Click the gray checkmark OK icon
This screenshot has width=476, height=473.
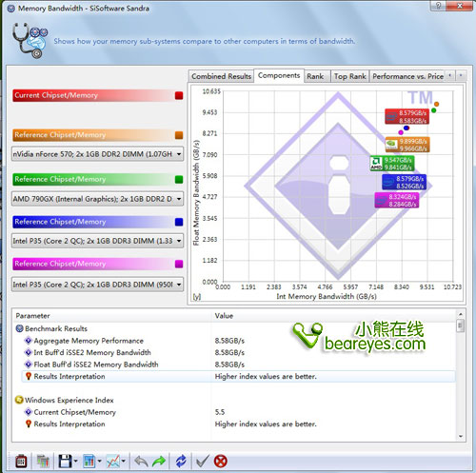(202, 461)
